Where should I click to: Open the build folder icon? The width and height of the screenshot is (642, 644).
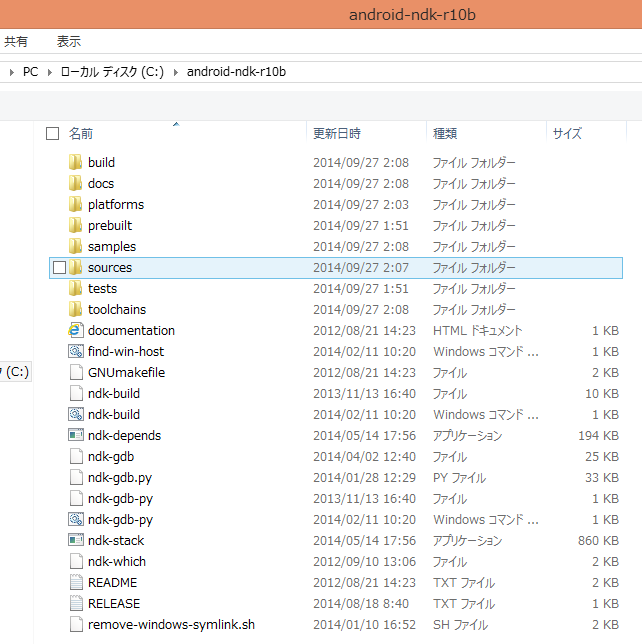tap(75, 162)
